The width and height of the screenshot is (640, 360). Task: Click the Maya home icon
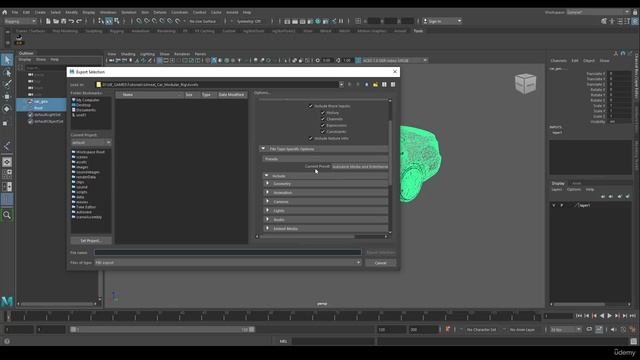coord(4,12)
